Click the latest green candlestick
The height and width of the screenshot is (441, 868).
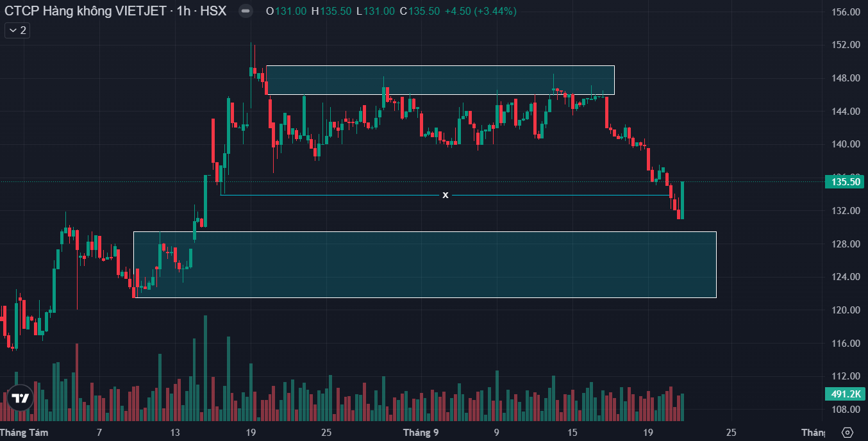click(x=683, y=200)
